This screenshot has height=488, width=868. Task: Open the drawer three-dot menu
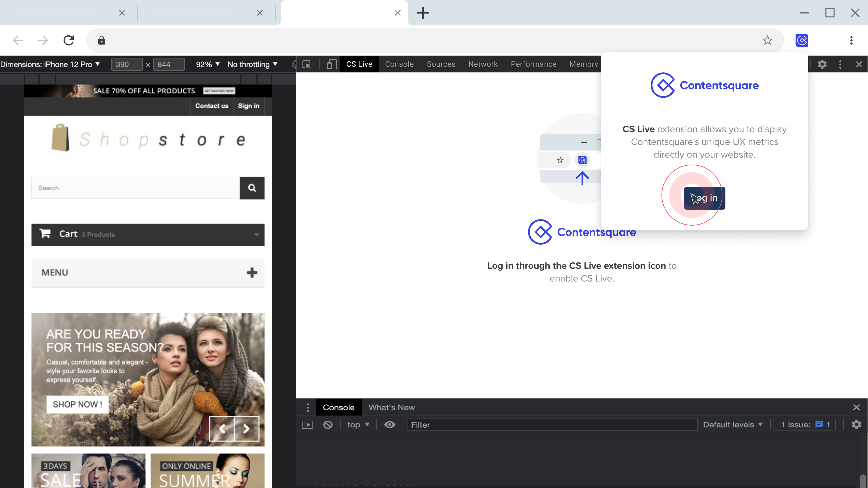click(308, 408)
